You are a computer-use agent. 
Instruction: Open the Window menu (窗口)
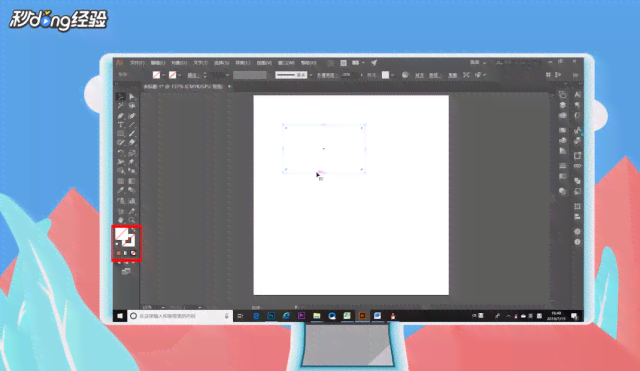[x=286, y=63]
